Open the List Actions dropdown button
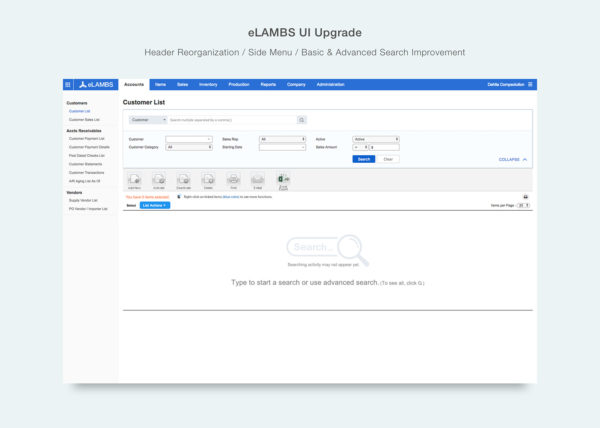600x428 pixels. [155, 205]
